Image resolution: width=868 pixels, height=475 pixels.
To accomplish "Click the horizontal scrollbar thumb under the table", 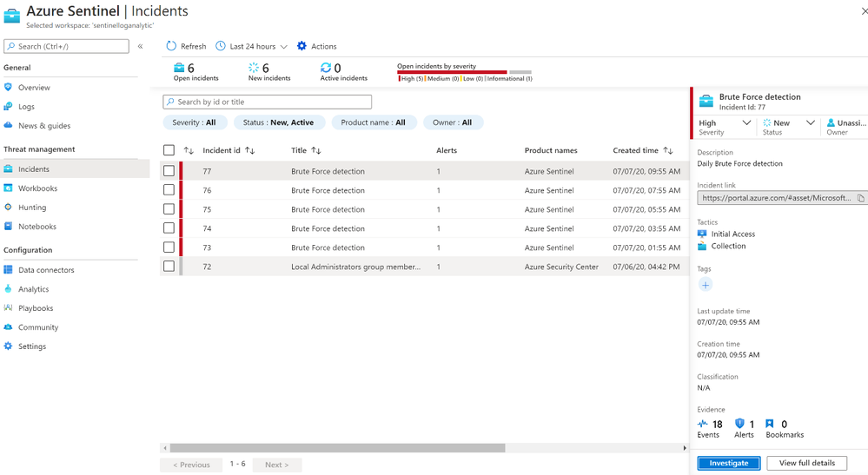I will pos(337,448).
